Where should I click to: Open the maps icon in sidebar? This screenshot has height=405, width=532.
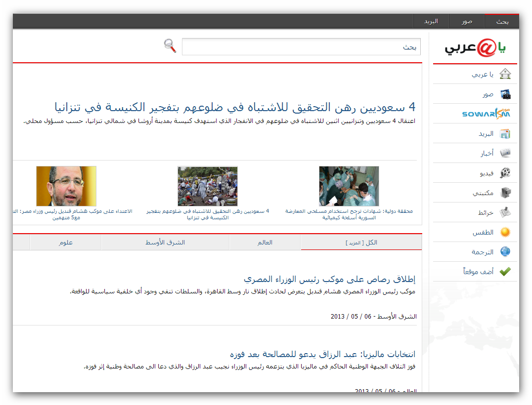505,212
